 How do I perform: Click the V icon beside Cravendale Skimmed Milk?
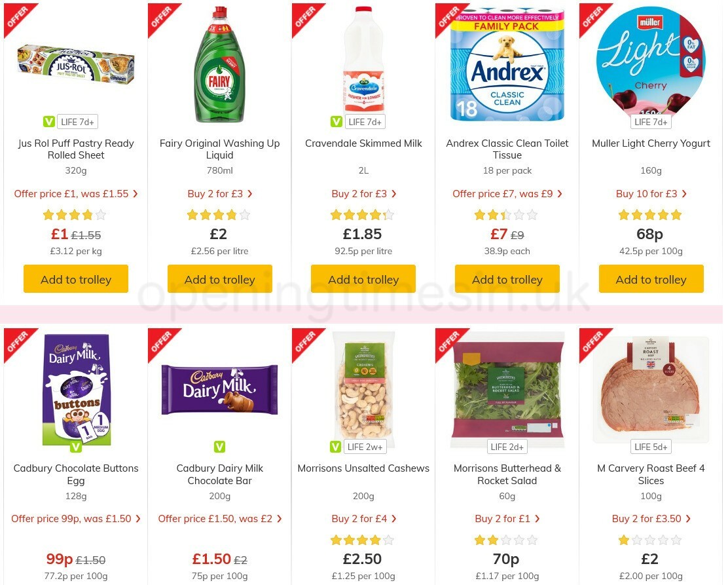point(336,121)
